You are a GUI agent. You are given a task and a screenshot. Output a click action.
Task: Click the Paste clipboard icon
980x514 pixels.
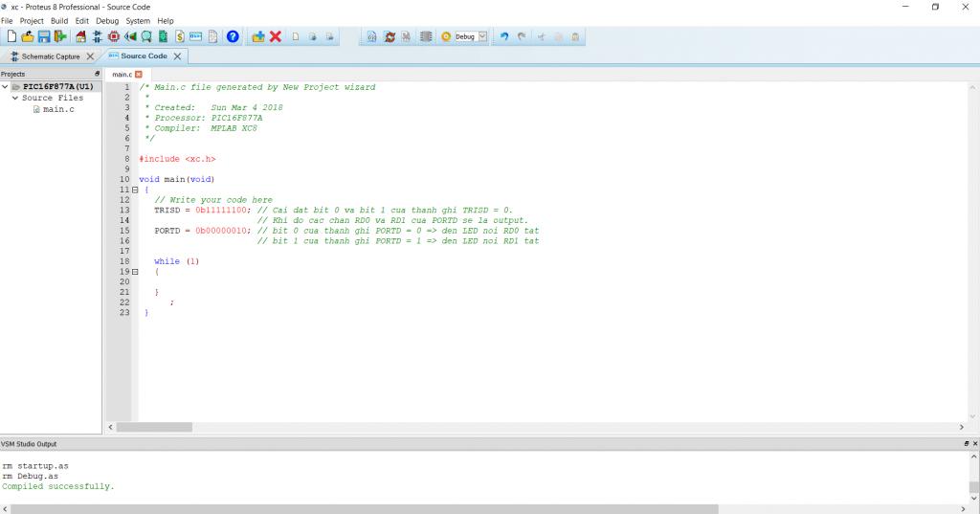coord(575,37)
